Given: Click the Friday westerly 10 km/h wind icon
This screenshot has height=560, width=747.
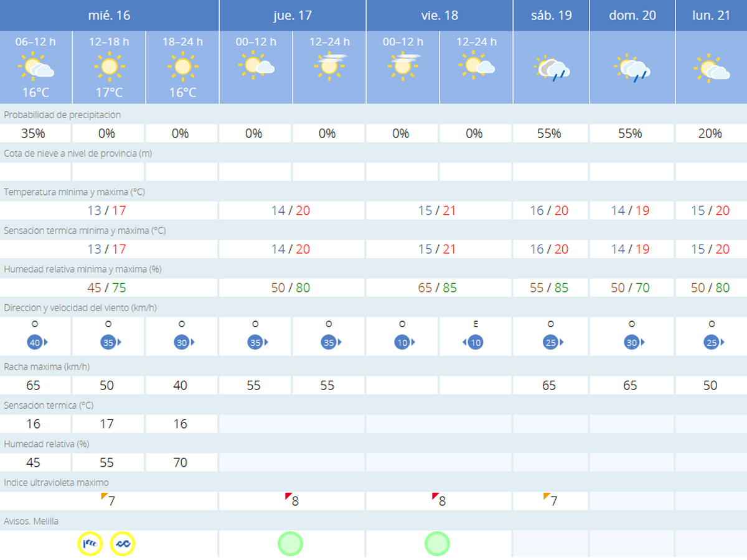Looking at the screenshot, I should pyautogui.click(x=403, y=342).
